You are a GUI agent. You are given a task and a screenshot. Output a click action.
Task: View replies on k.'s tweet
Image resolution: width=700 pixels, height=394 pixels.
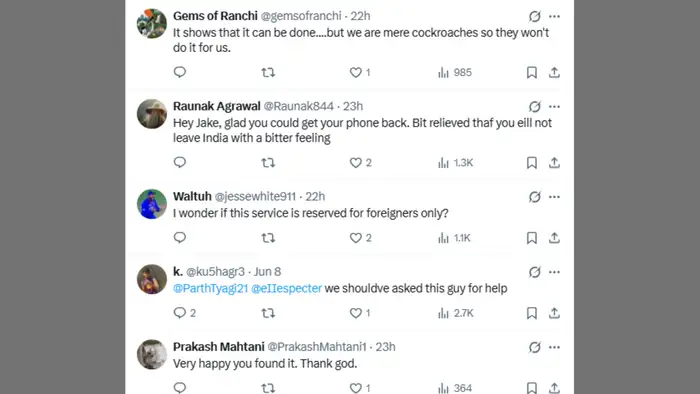coord(184,313)
